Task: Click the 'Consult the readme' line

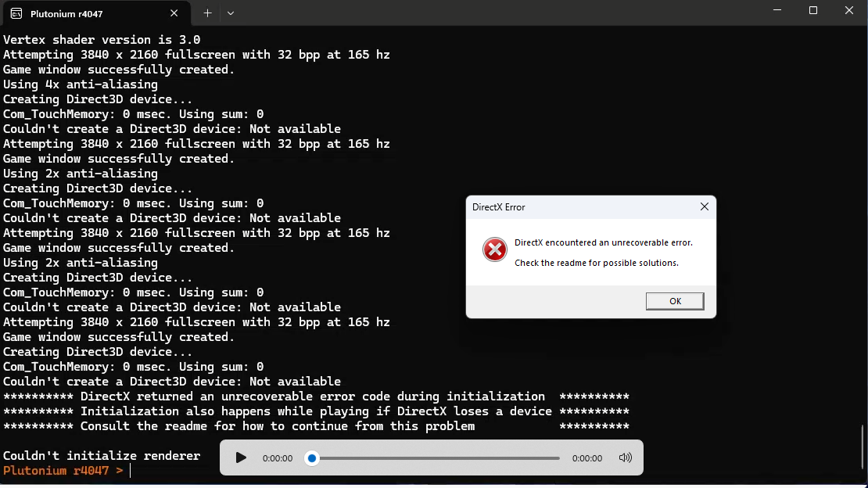Action: coord(316,426)
